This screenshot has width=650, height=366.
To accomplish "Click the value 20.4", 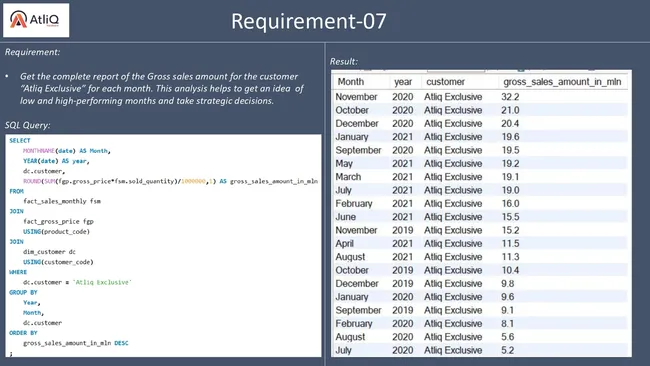I will [510, 124].
